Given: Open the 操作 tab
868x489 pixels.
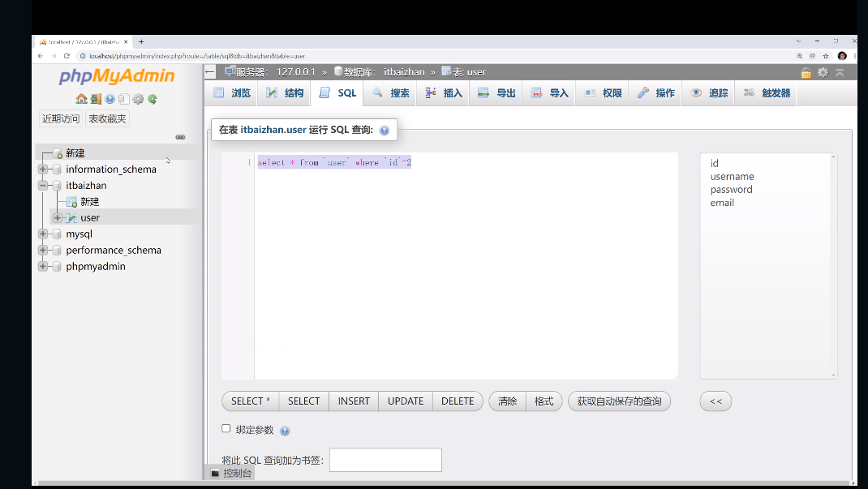Looking at the screenshot, I should pyautogui.click(x=656, y=93).
